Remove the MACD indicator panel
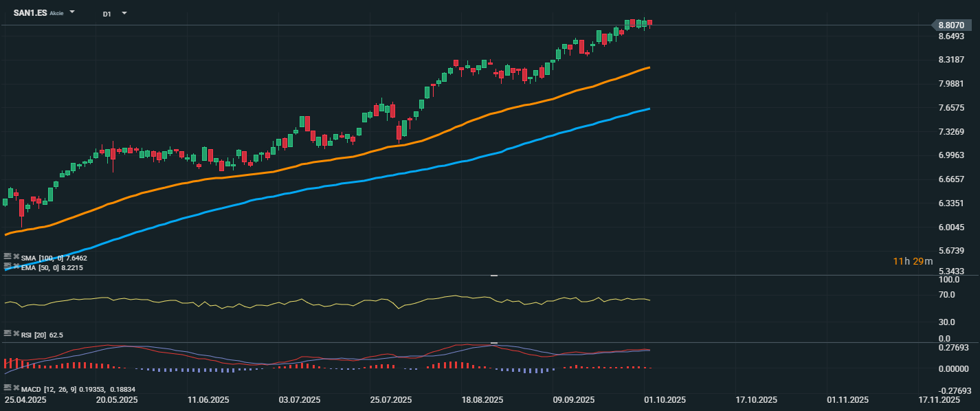Image resolution: width=980 pixels, height=411 pixels. click(x=16, y=388)
